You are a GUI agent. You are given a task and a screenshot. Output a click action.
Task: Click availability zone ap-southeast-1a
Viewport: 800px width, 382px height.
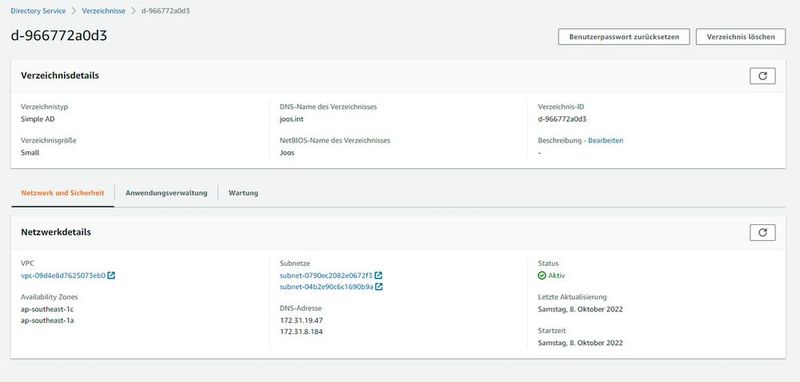point(47,320)
